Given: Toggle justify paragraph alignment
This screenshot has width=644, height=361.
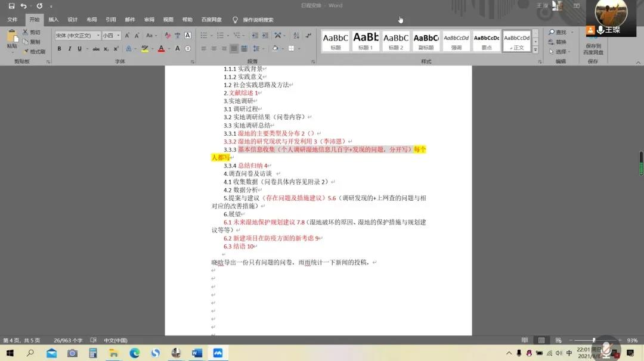Looking at the screenshot, I should pyautogui.click(x=234, y=49).
